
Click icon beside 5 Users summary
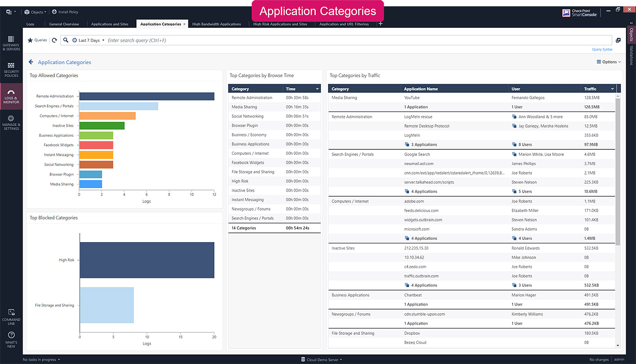click(514, 191)
